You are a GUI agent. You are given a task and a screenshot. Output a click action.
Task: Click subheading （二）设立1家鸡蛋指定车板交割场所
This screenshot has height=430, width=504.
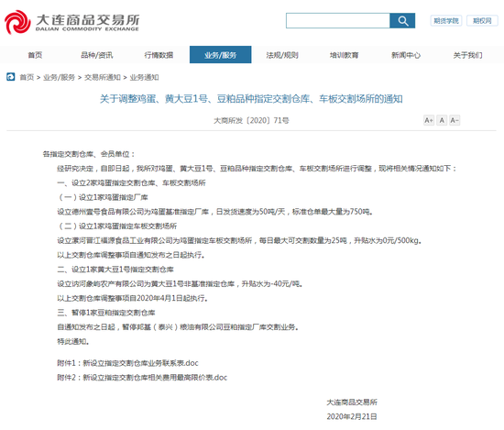pyautogui.click(x=117, y=226)
